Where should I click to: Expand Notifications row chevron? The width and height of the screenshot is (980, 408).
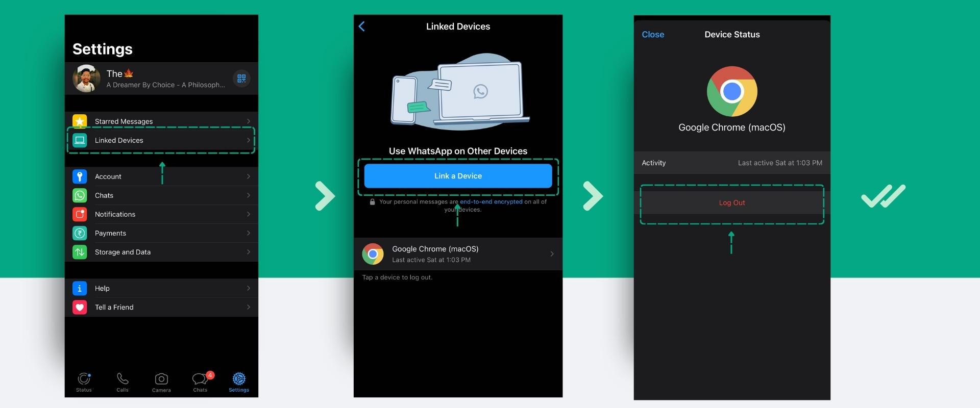(249, 214)
